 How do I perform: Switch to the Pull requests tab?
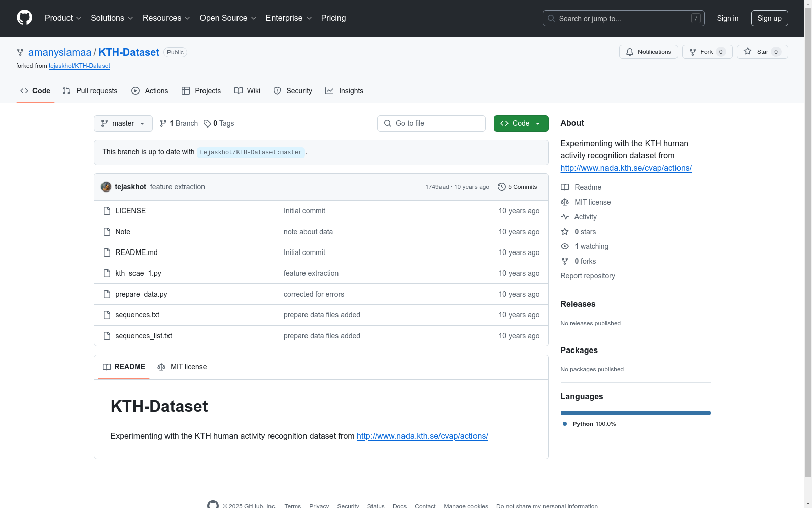[x=90, y=91]
